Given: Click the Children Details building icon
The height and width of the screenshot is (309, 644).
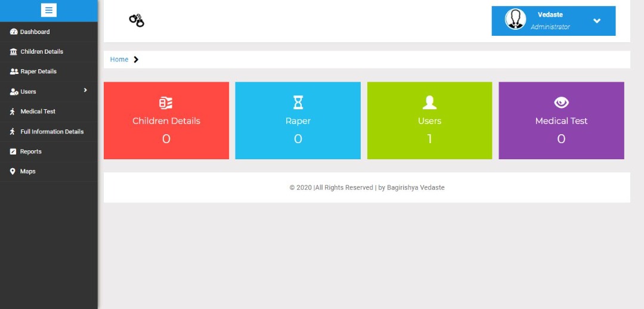Looking at the screenshot, I should [x=14, y=52].
